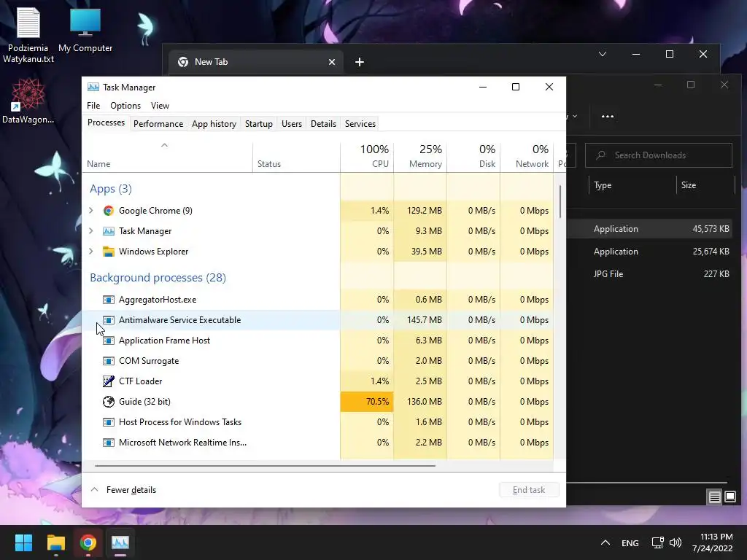Click the CTF Loader pen icon
Screen dimensions: 747x560
109,381
